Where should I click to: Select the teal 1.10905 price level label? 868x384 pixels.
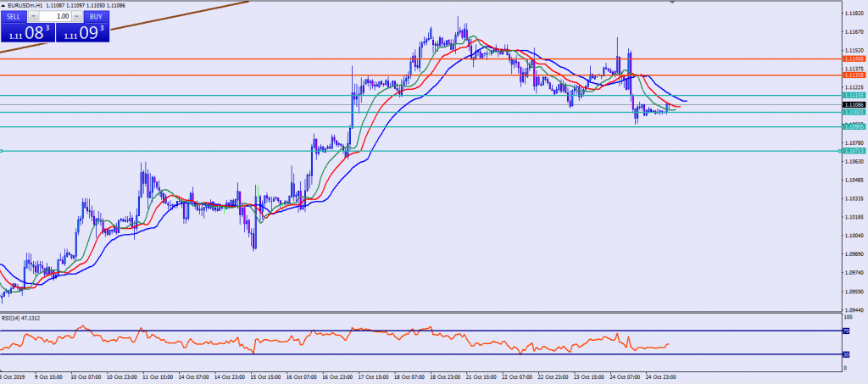[854, 127]
